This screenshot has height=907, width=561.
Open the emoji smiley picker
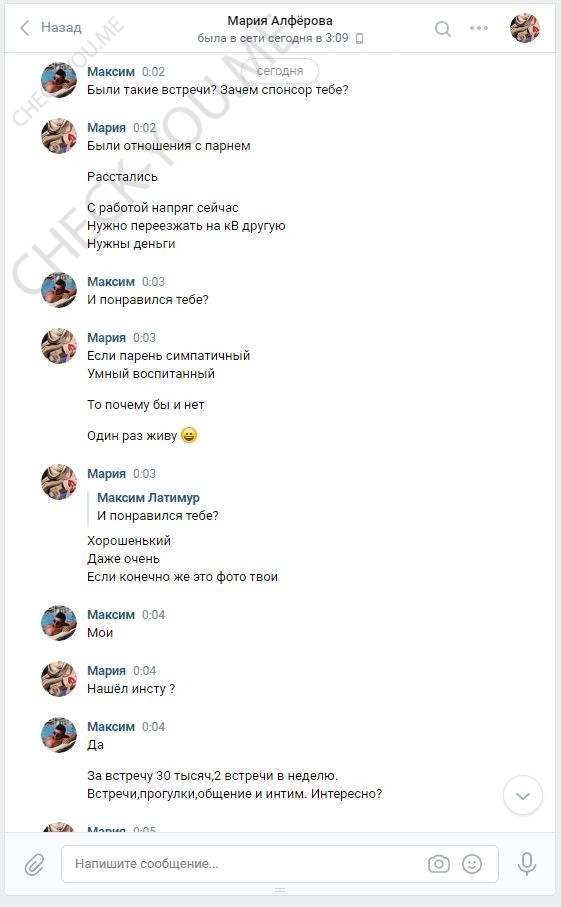(x=472, y=864)
